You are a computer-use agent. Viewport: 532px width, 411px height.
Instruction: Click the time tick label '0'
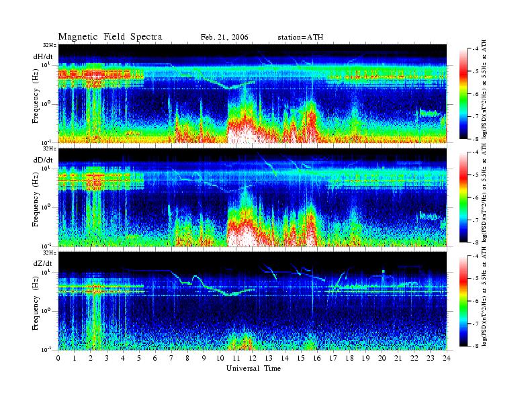(58, 359)
